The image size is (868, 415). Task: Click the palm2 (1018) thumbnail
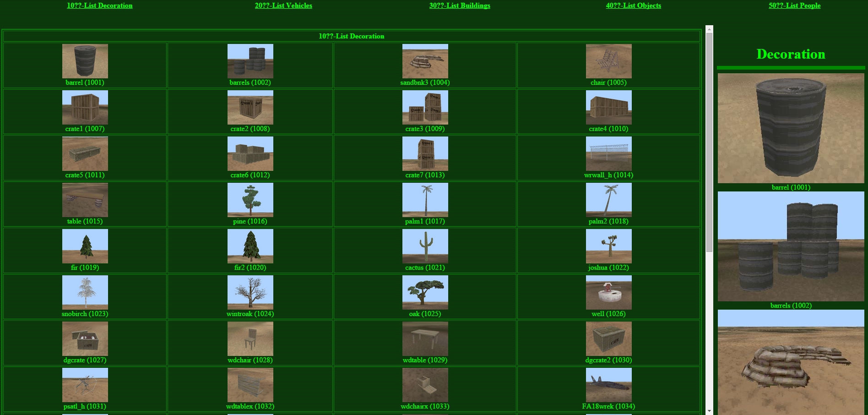[609, 200]
